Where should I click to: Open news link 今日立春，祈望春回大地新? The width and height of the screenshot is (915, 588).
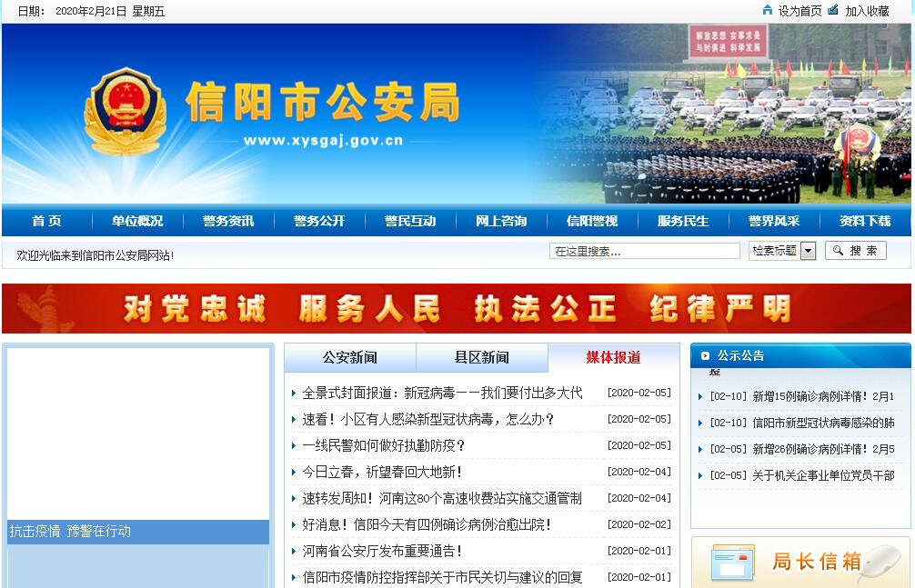click(x=382, y=472)
